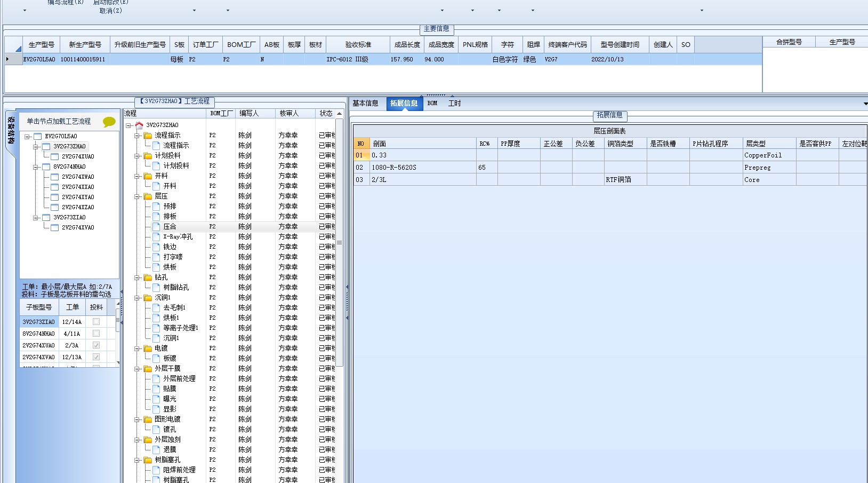The width and height of the screenshot is (868, 483).
Task: Open the BOM tab
Action: (x=432, y=104)
